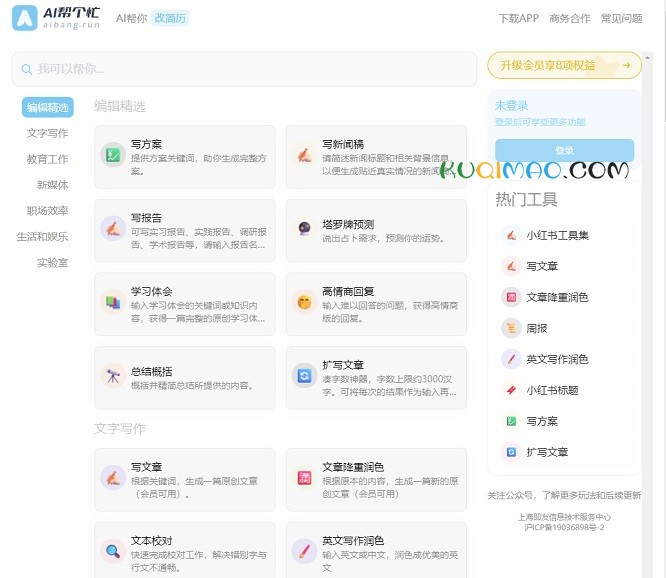Viewport: 666px width, 578px height.
Task: Go to the 职场效率 category
Action: point(48,211)
